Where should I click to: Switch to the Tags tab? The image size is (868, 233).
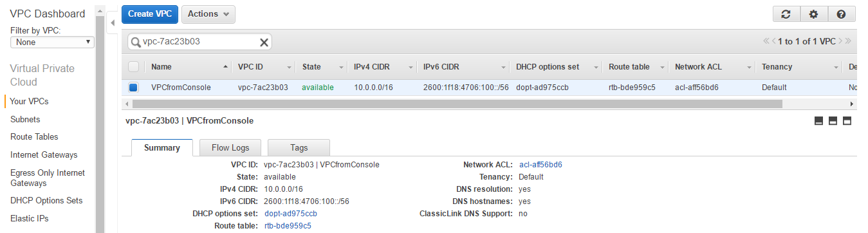click(299, 147)
